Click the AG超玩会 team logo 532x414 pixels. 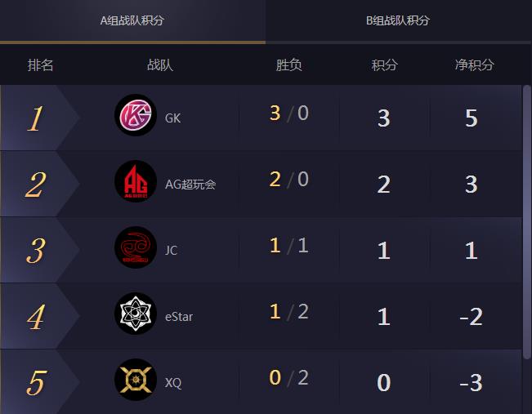pos(136,182)
